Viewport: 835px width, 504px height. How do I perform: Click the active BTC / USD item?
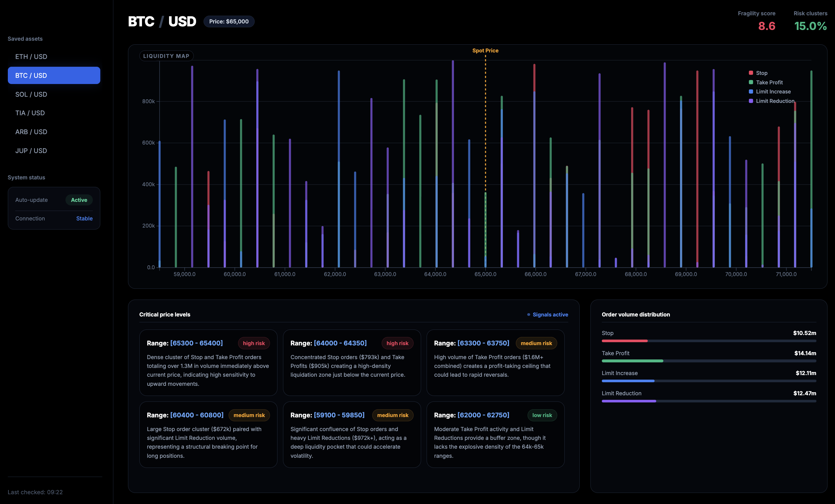point(54,75)
